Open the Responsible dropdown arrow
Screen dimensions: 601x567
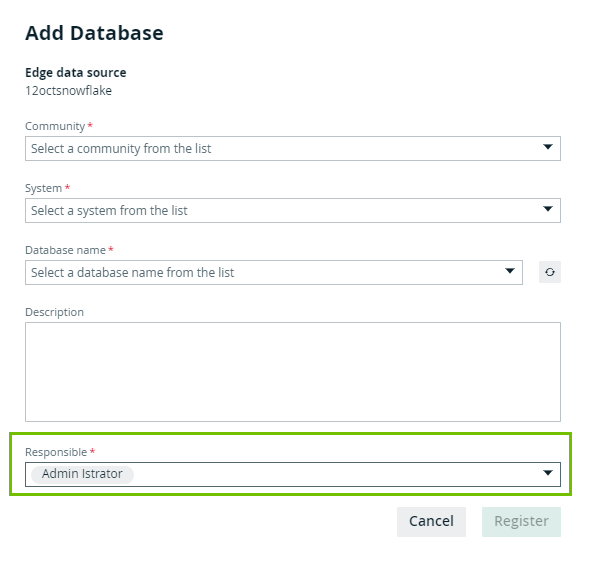(547, 474)
